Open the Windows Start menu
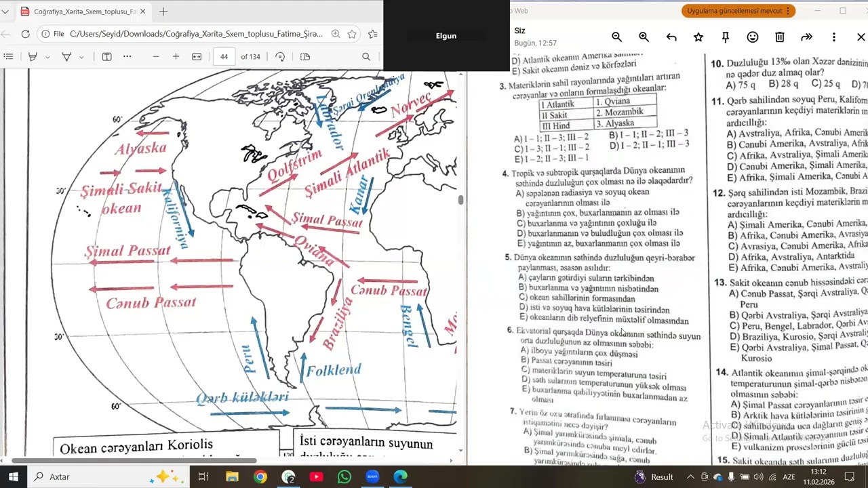This screenshot has width=868, height=488. 13,476
